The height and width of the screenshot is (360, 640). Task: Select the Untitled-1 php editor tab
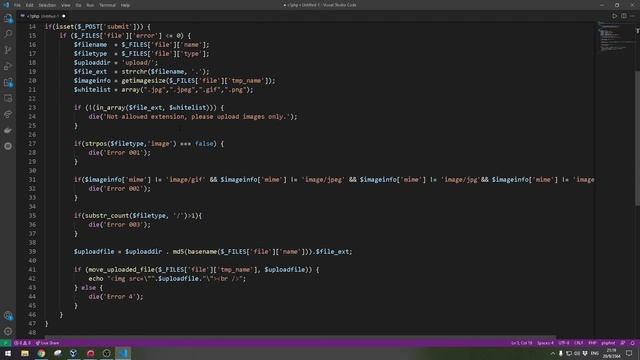coord(43,16)
